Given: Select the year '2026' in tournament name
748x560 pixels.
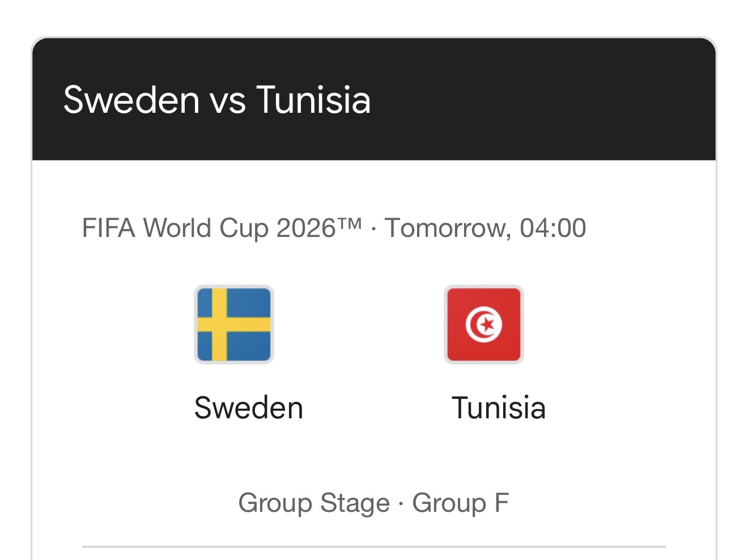Looking at the screenshot, I should pyautogui.click(x=307, y=228).
